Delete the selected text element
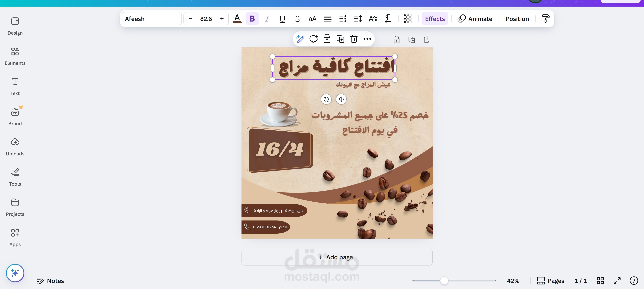This screenshot has width=644, height=289. click(x=354, y=39)
